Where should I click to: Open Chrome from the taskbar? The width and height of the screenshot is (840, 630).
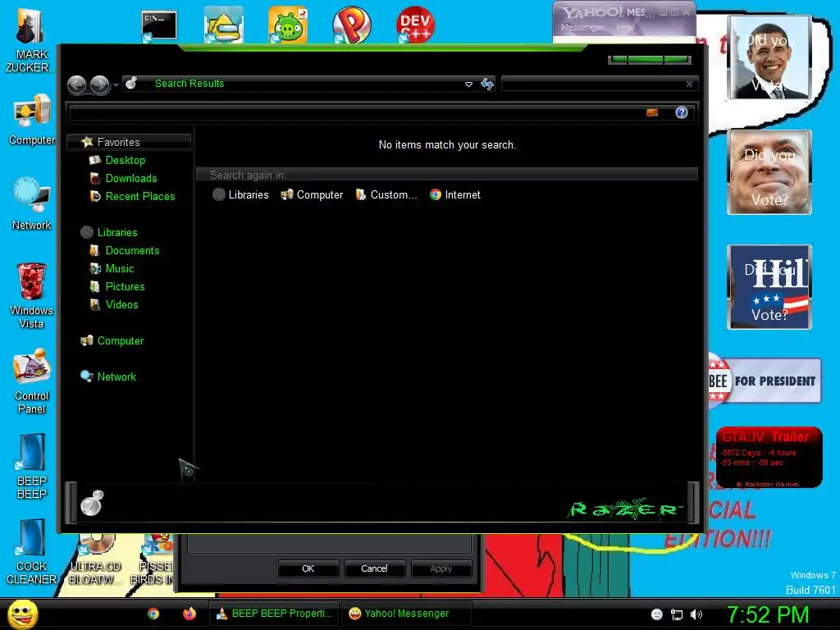tap(153, 614)
